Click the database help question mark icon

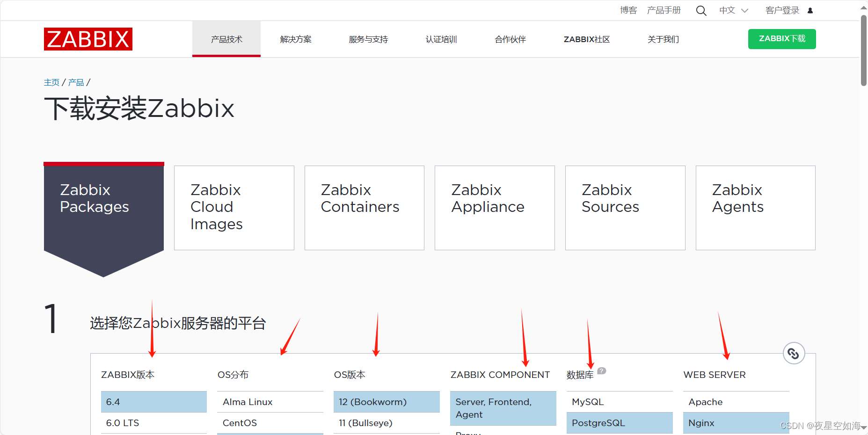click(602, 370)
